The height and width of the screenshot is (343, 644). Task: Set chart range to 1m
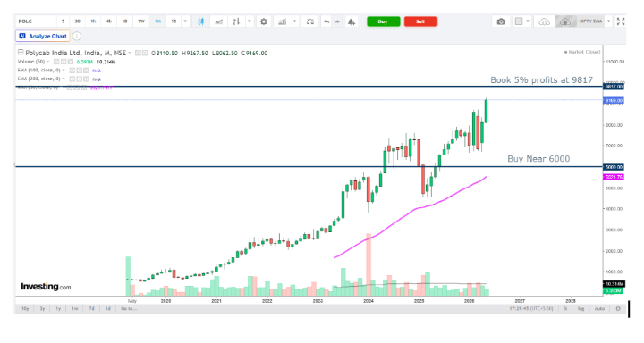(74, 308)
